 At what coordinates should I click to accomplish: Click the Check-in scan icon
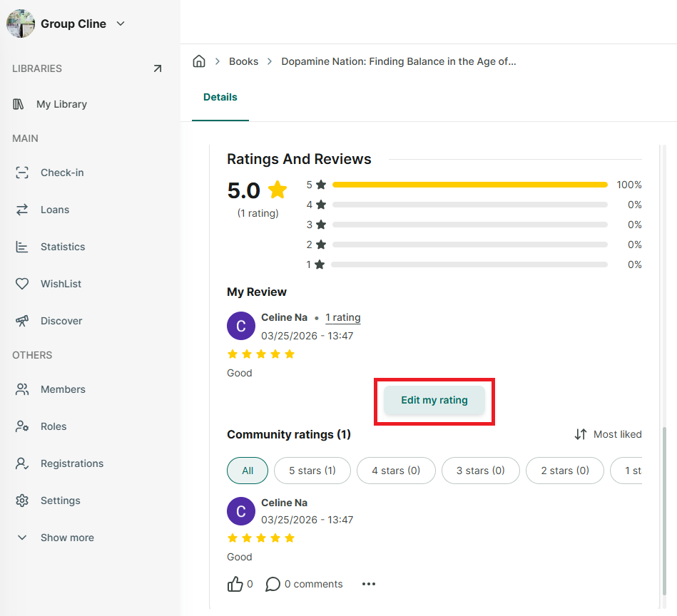pyautogui.click(x=22, y=173)
